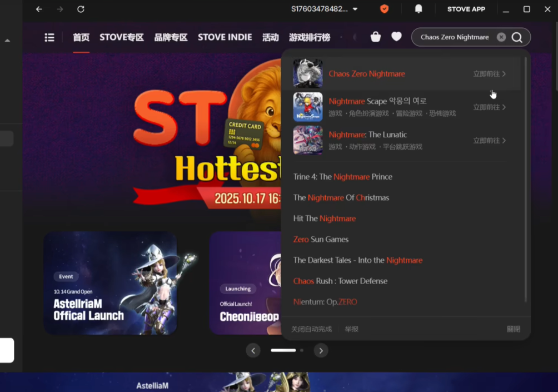Viewport: 558px width, 392px height.
Task: Select suggestion Hit The Nightmare
Action: [325, 219]
